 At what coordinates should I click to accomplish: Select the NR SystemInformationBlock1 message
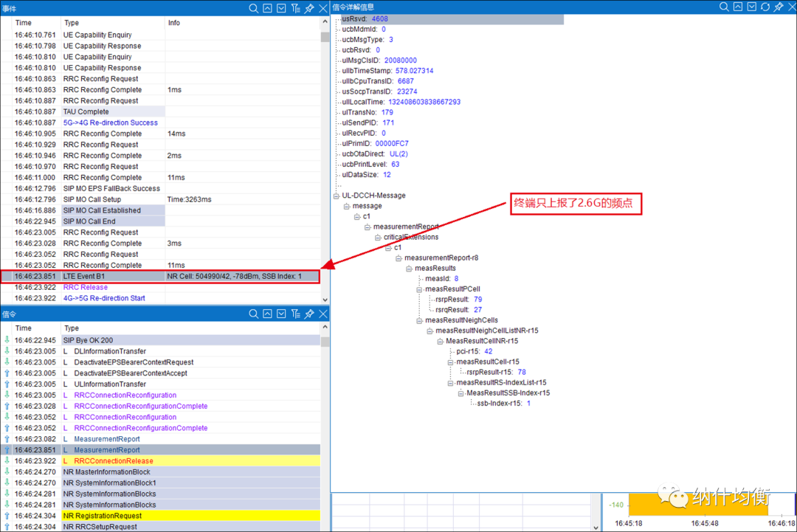160,483
